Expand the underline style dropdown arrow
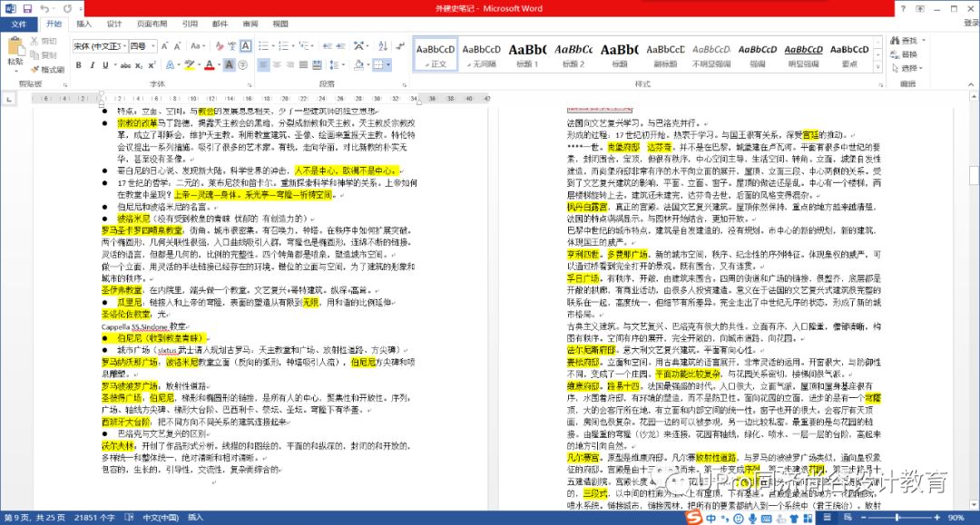980x525 pixels. point(115,65)
